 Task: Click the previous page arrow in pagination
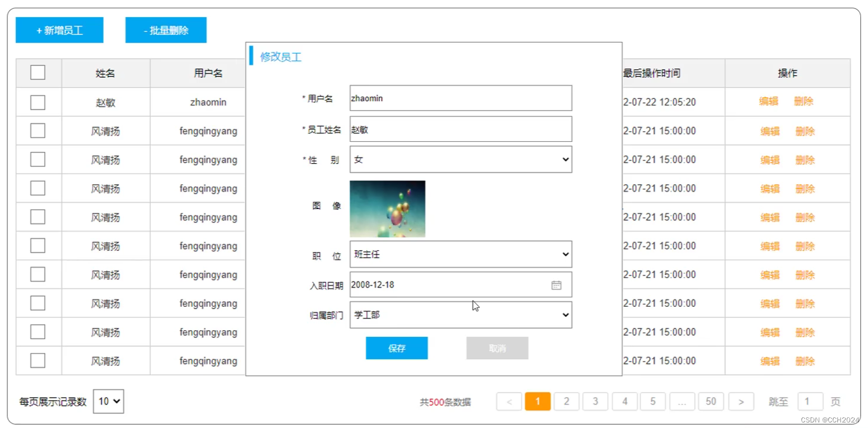(x=508, y=401)
